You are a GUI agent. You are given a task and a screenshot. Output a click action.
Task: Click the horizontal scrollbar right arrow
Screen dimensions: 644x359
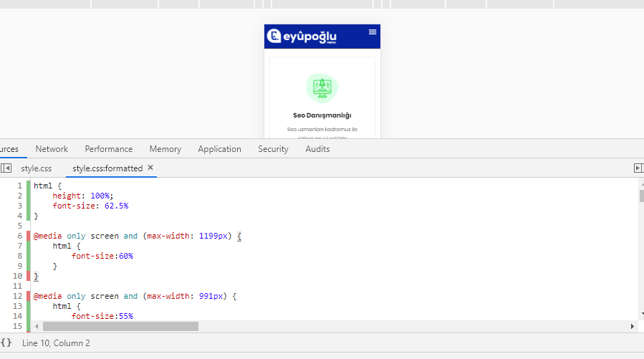click(x=632, y=327)
